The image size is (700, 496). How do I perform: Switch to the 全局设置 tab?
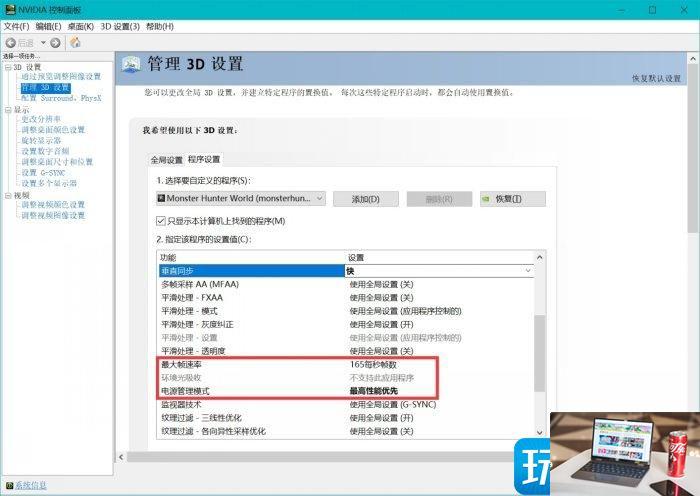[167, 160]
